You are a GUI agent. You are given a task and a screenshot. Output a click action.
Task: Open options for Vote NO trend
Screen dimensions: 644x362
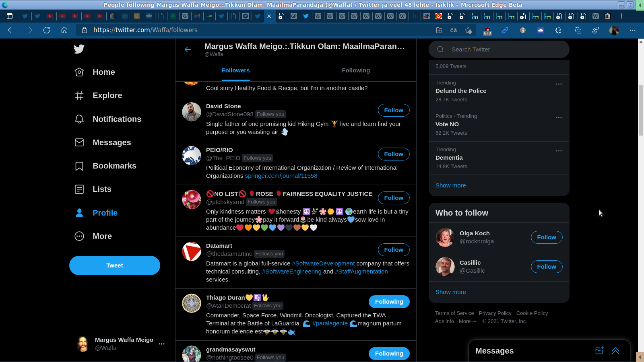(559, 117)
